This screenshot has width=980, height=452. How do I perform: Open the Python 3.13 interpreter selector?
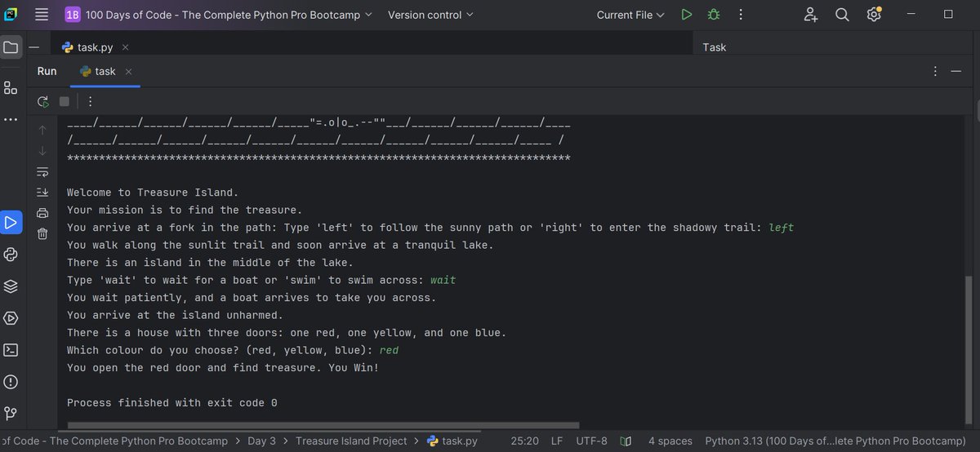pyautogui.click(x=835, y=441)
